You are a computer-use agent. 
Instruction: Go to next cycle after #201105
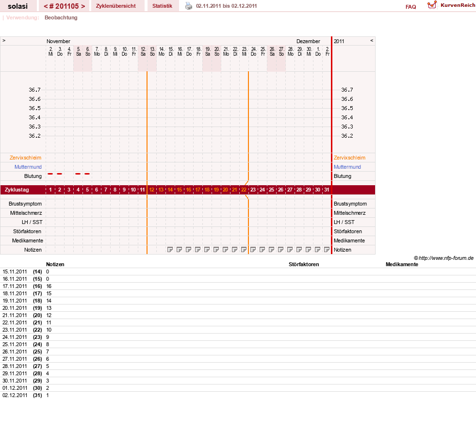83,6
